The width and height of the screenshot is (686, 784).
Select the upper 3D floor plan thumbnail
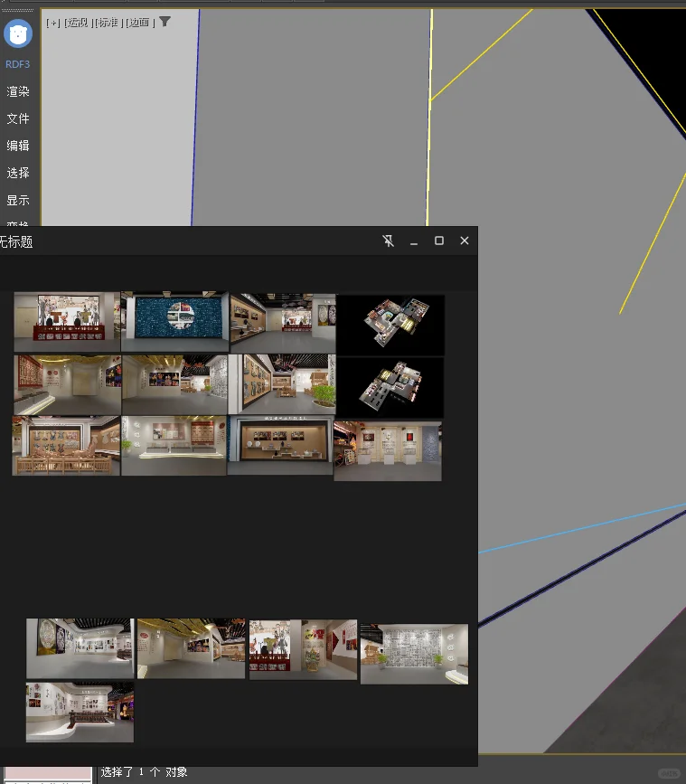click(390, 325)
